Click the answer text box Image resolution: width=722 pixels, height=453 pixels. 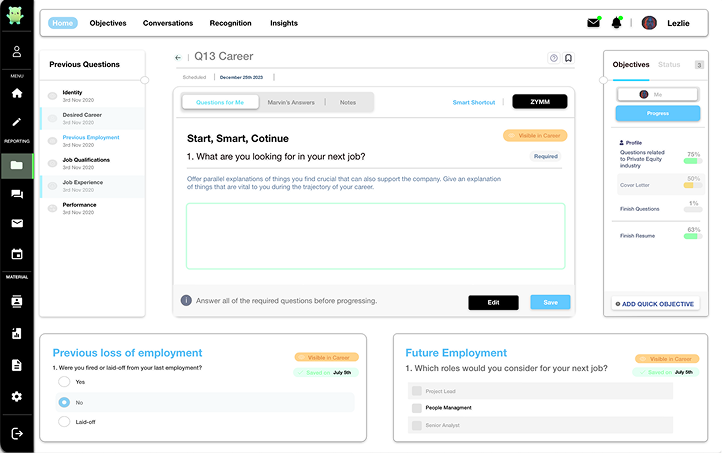tap(375, 235)
